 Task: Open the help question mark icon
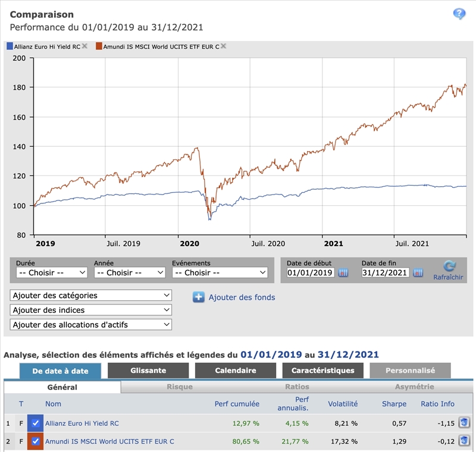[459, 14]
